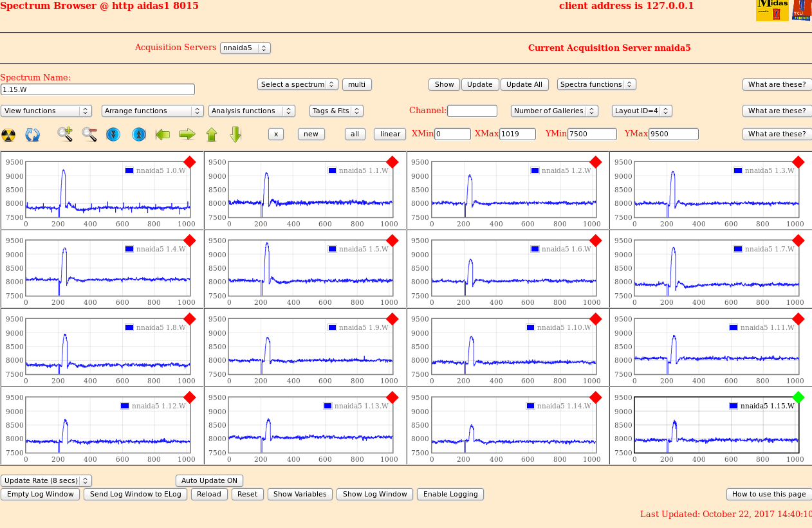This screenshot has height=528, width=812.
Task: Click the radiation hazard icon
Action: (8, 135)
